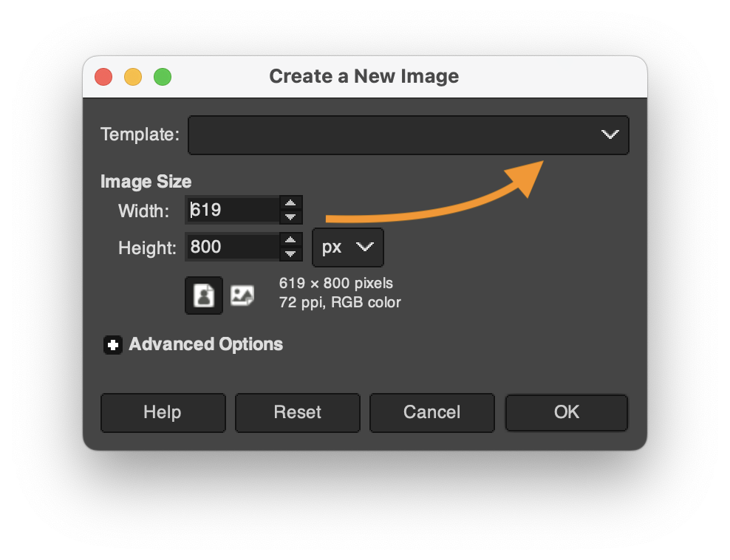730x560 pixels.
Task: Zoom the window with the green button
Action: 163,77
